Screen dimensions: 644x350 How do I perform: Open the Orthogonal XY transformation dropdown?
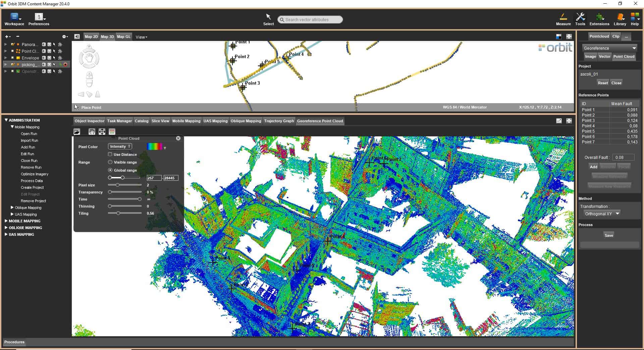602,214
